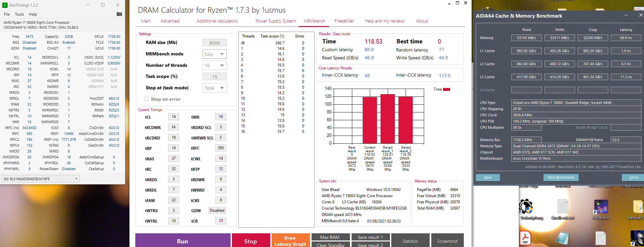
Task: Click the Save result 1 button
Action: [370, 237]
